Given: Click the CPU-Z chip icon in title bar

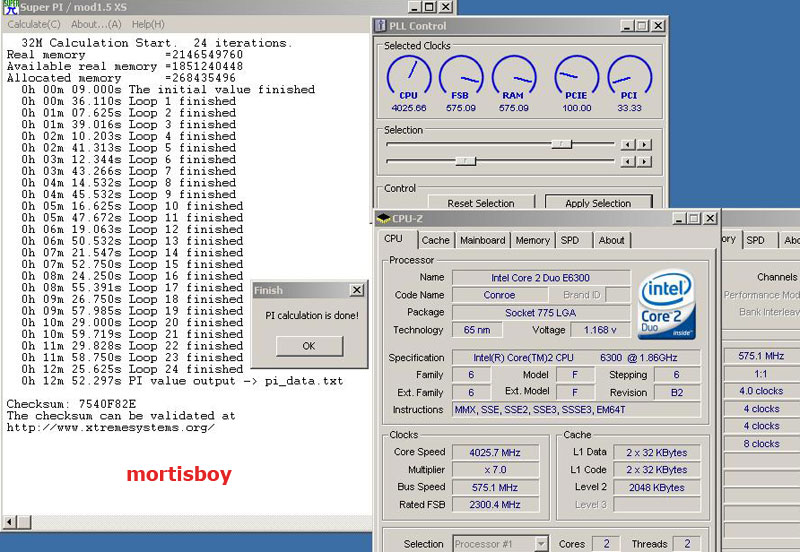Looking at the screenshot, I should pos(383,218).
